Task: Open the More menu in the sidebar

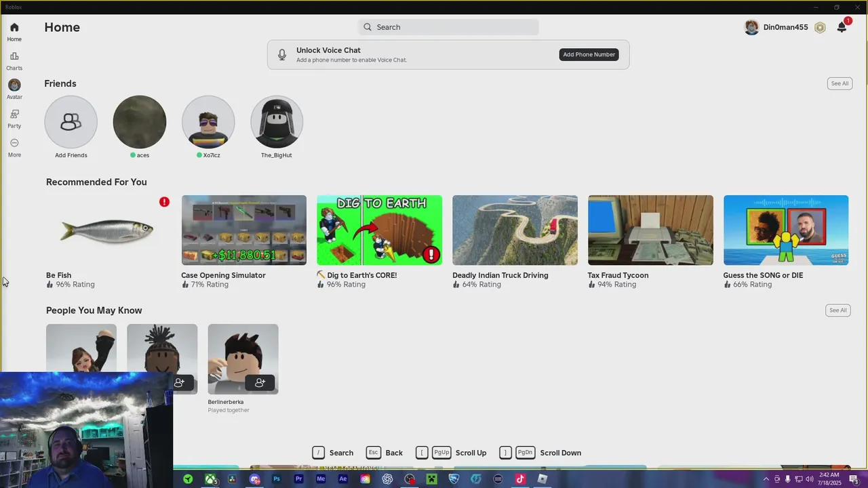Action: tap(14, 147)
